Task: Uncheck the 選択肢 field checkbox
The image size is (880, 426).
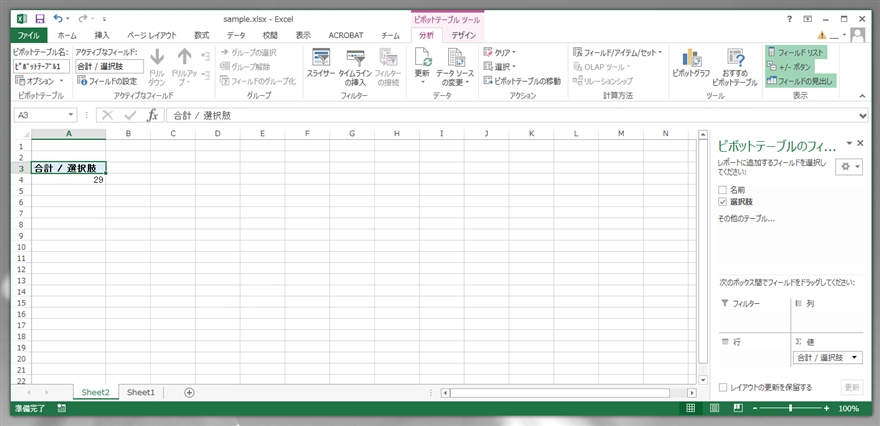Action: pyautogui.click(x=722, y=201)
